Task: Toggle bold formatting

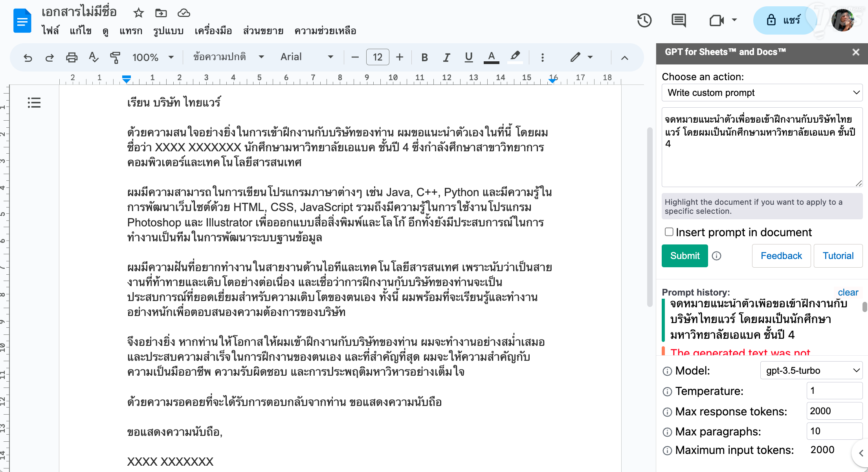Action: 424,58
